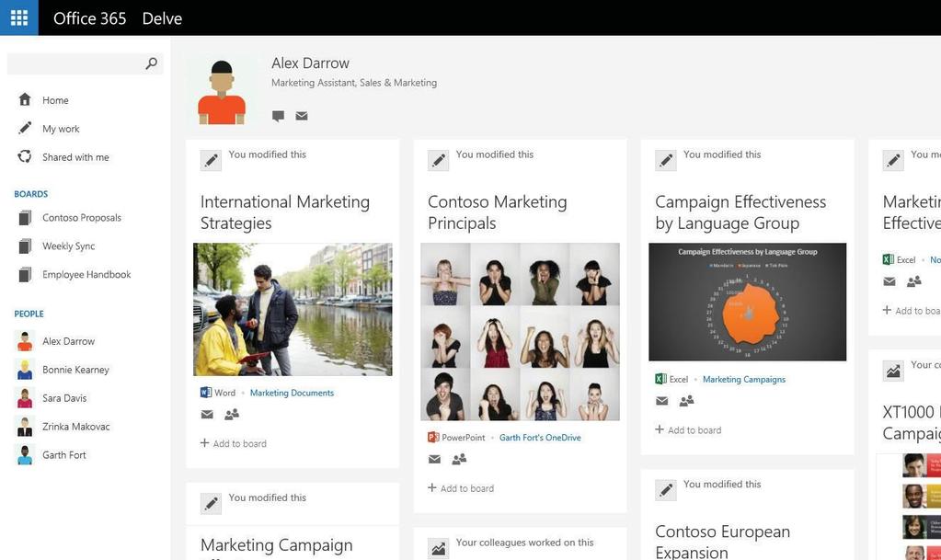Screen dimensions: 941x560
Task: Click the mail icon on Campaign Effectiveness card
Action: point(662,401)
